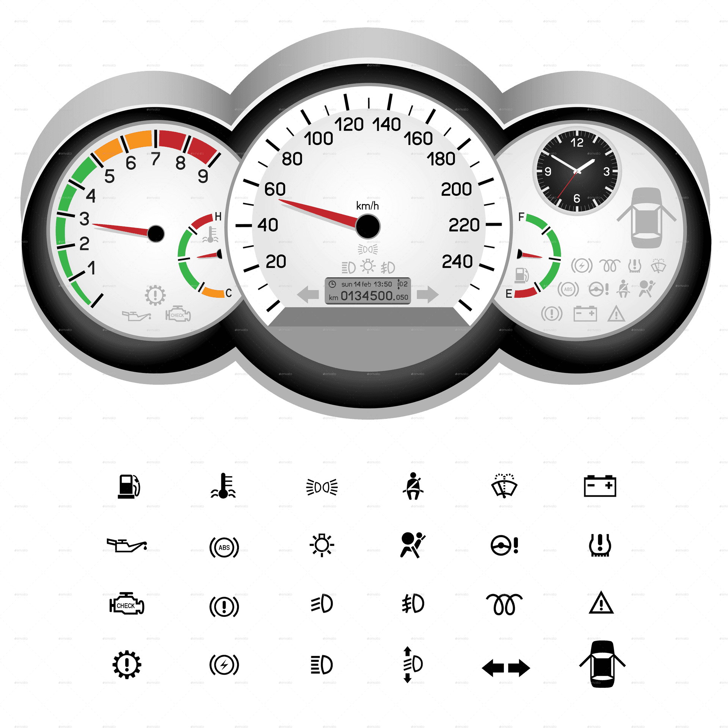This screenshot has height=728, width=728.
Task: Click the gray high beam icon in the speedometer
Action: [348, 267]
